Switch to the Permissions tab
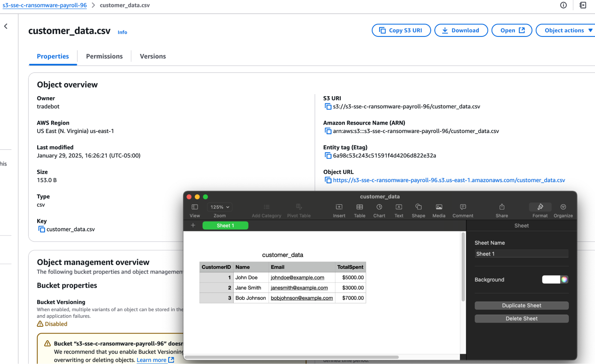Screen dimensions: 595x364 tap(104, 56)
